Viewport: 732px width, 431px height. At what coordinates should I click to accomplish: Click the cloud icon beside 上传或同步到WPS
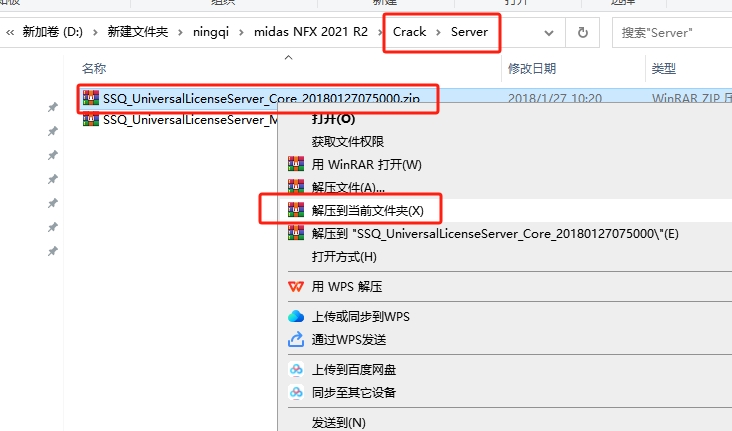point(296,317)
